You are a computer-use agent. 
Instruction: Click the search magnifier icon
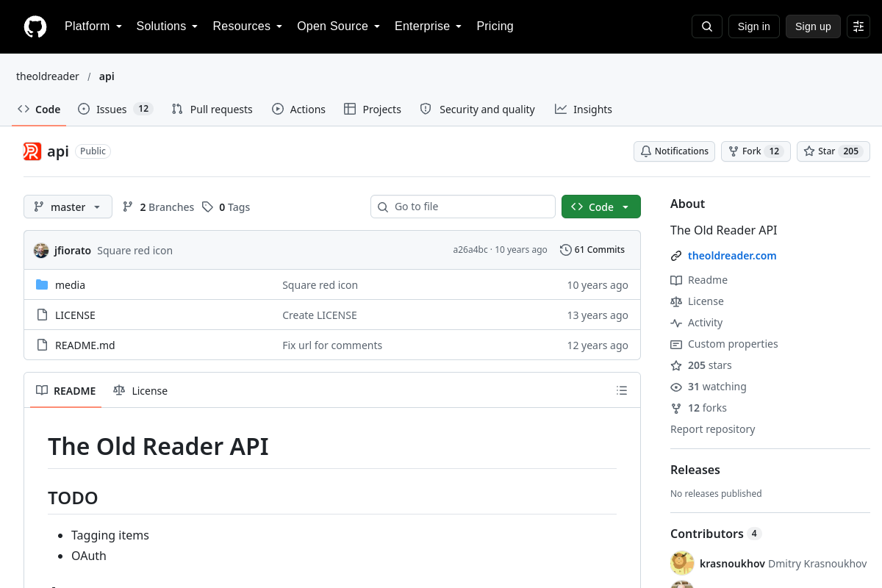[707, 26]
